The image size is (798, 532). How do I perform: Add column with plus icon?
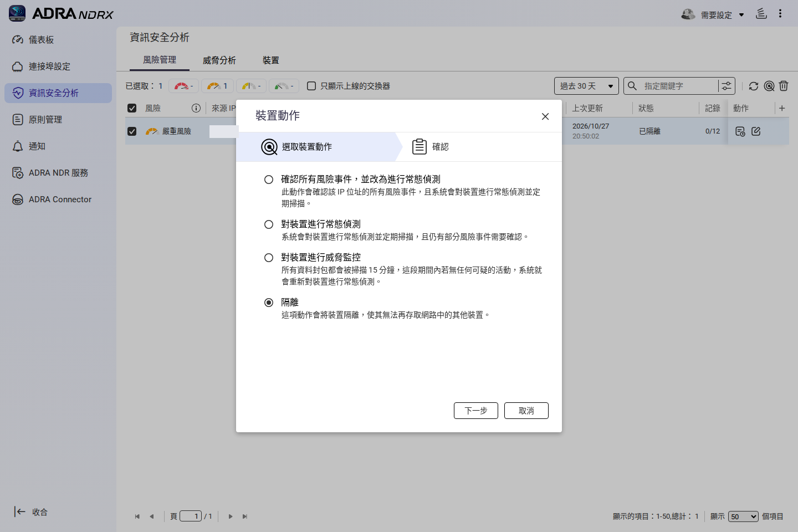pos(782,108)
